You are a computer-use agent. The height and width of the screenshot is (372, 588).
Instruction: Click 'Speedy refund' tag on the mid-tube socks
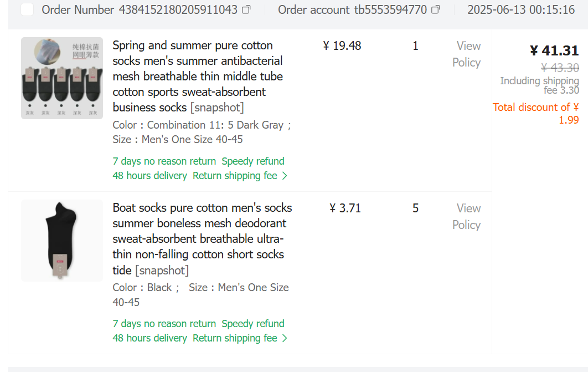point(253,161)
